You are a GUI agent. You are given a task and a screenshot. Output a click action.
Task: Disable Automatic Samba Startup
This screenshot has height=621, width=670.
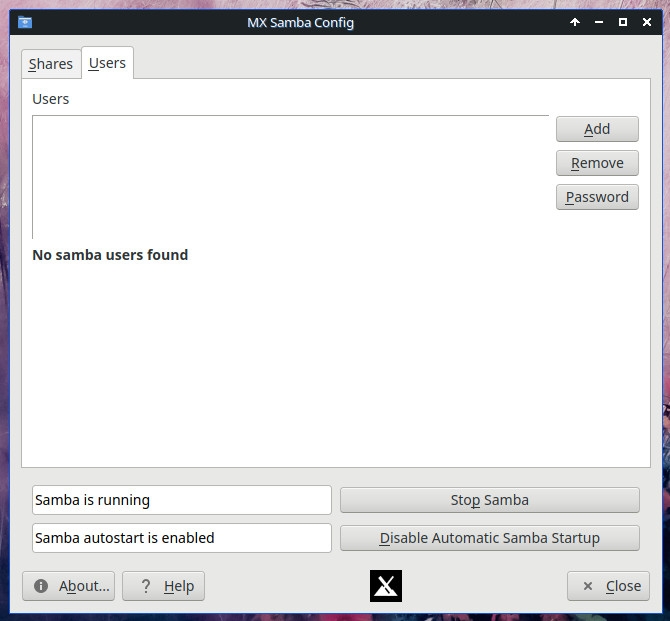490,538
